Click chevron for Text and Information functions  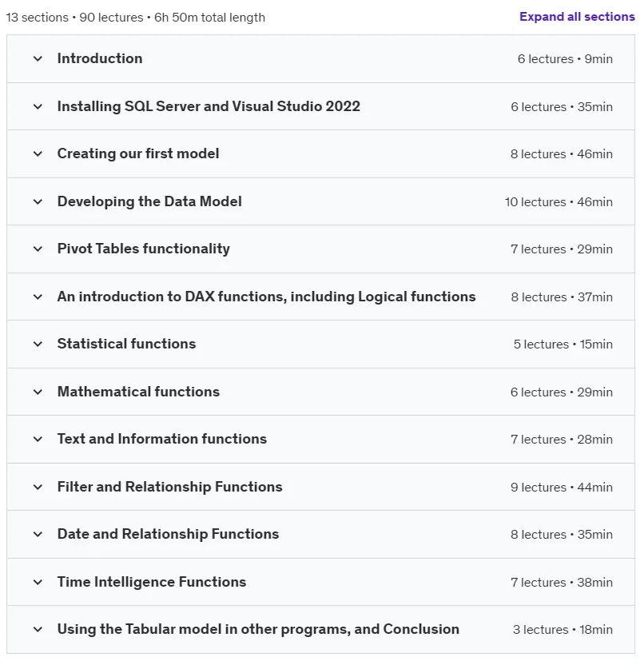pos(38,439)
